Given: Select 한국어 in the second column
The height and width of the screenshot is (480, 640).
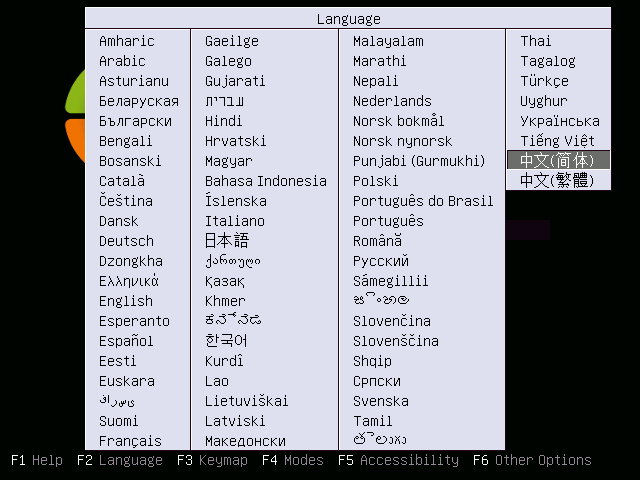Looking at the screenshot, I should [x=226, y=341].
